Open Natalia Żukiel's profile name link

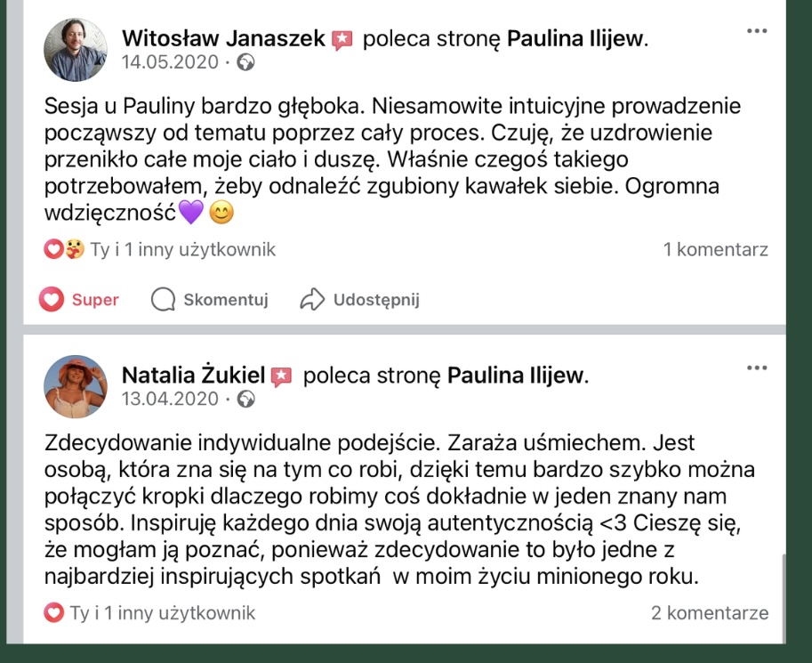click(195, 376)
